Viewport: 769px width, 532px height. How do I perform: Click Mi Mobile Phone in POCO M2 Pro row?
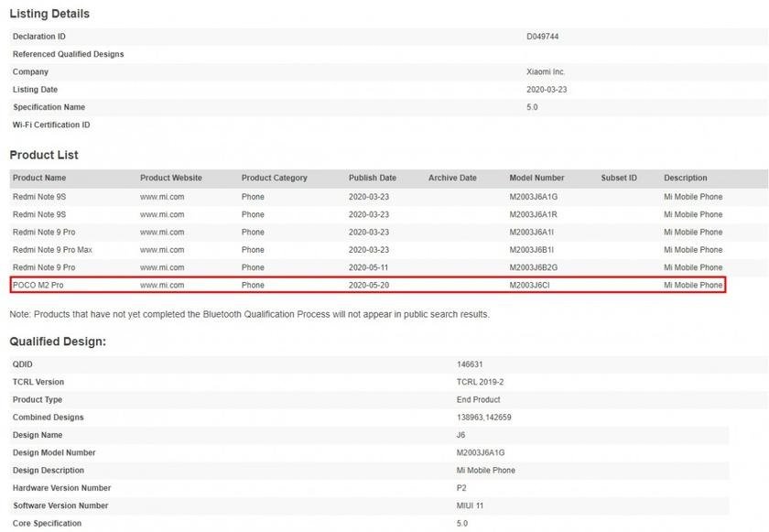(x=693, y=285)
